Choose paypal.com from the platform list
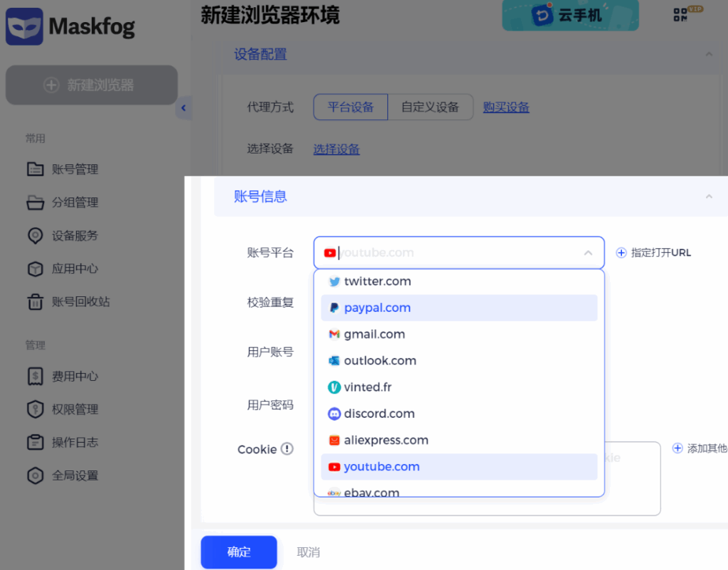 click(378, 308)
